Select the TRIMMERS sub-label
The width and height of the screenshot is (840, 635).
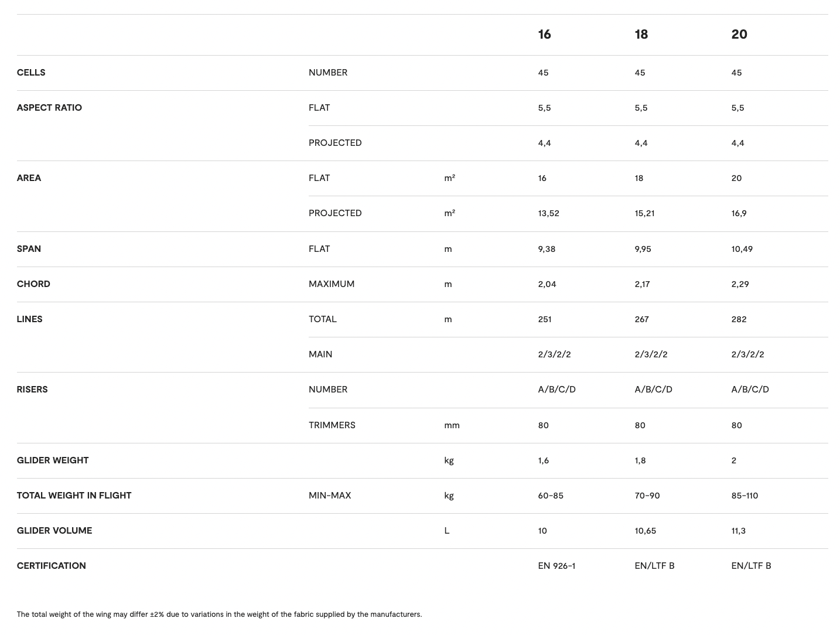(x=332, y=425)
